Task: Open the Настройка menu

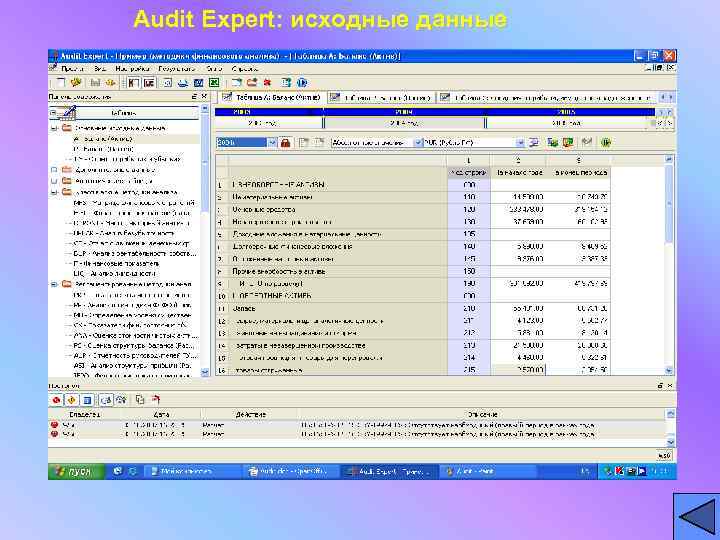Action: click(132, 69)
